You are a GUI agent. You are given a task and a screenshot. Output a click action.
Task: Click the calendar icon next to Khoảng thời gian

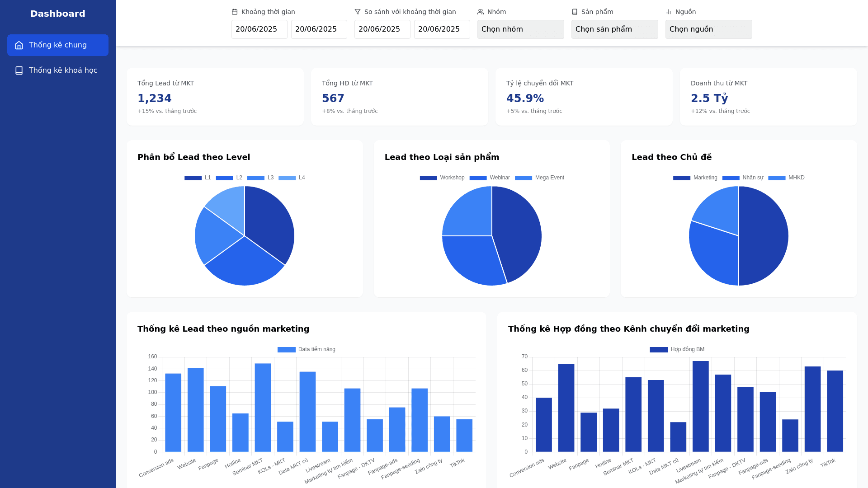coord(235,12)
